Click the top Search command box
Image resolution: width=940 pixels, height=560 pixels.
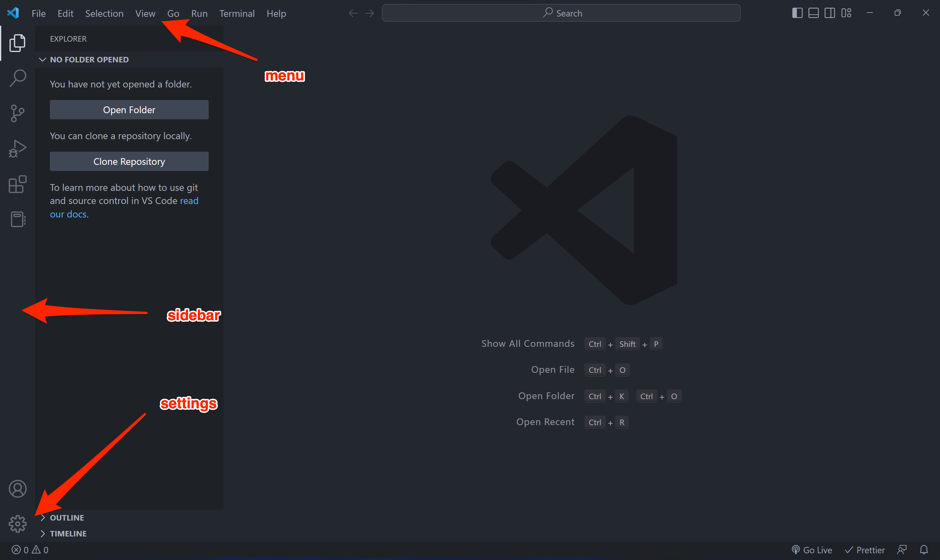[561, 13]
